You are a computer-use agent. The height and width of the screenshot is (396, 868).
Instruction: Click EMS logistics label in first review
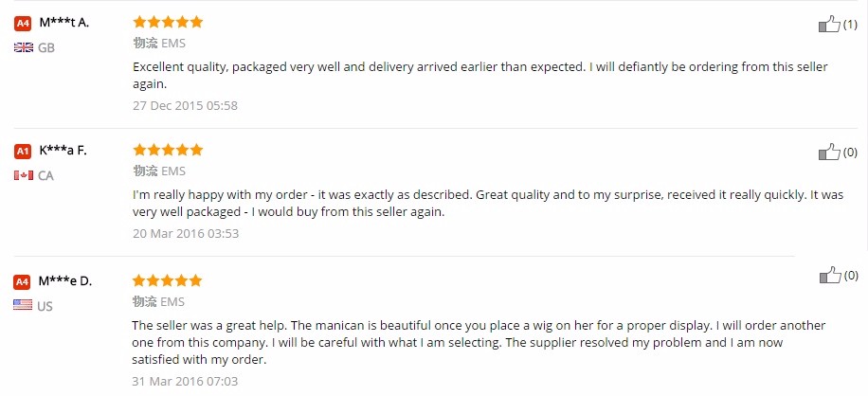pyautogui.click(x=173, y=43)
